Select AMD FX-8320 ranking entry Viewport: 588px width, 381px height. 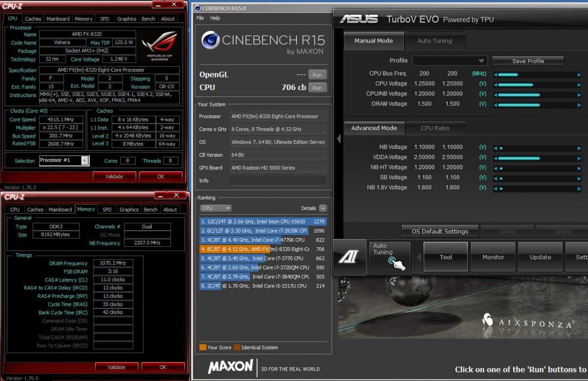(x=263, y=249)
